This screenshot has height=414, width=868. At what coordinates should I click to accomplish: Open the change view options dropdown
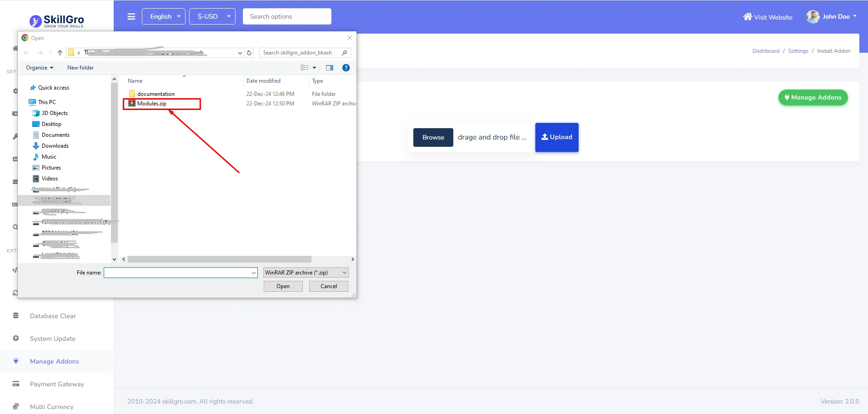pos(314,68)
